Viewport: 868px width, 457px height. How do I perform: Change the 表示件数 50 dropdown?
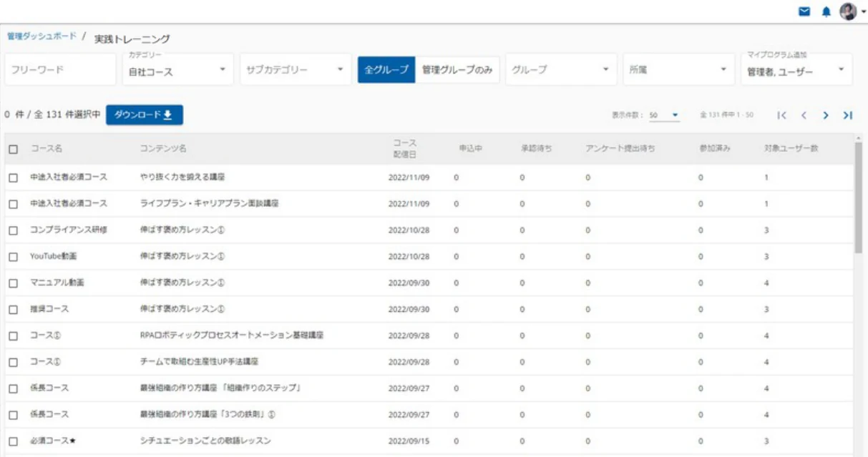tap(664, 115)
